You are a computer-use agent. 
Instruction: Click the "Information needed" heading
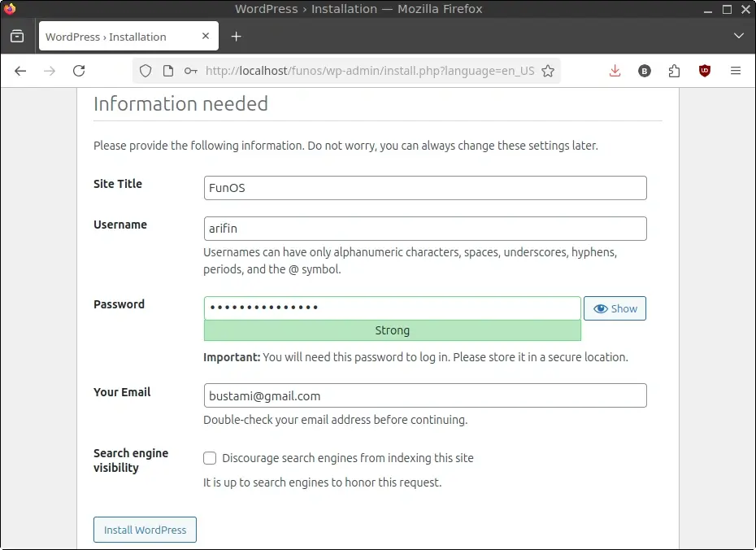coord(180,103)
